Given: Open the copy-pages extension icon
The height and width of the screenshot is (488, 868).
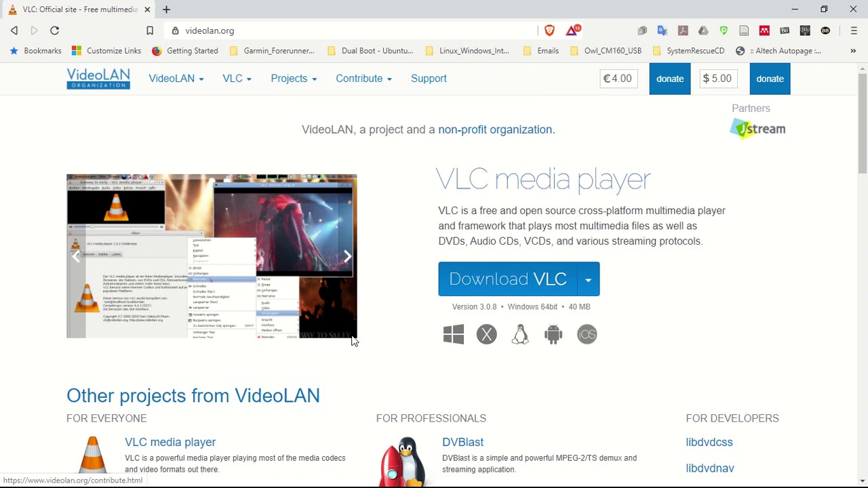Looking at the screenshot, I should tap(642, 30).
